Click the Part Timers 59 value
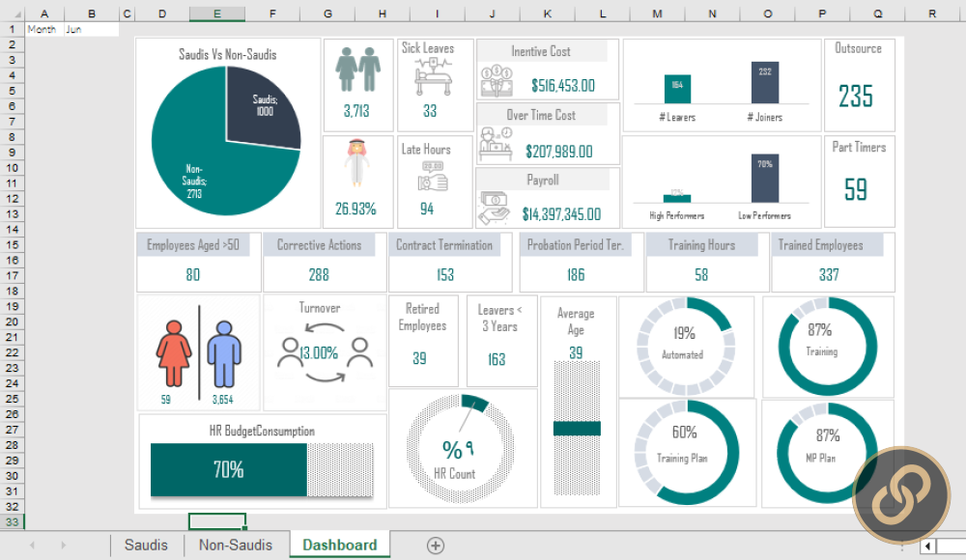This screenshot has width=966, height=560. [x=856, y=189]
